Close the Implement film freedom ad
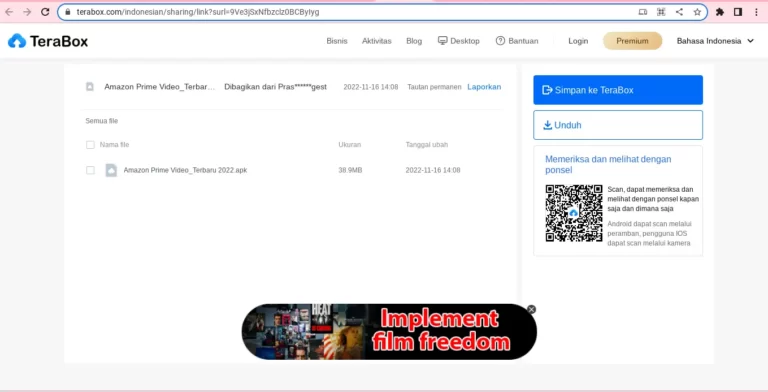The image size is (768, 392). pos(531,309)
